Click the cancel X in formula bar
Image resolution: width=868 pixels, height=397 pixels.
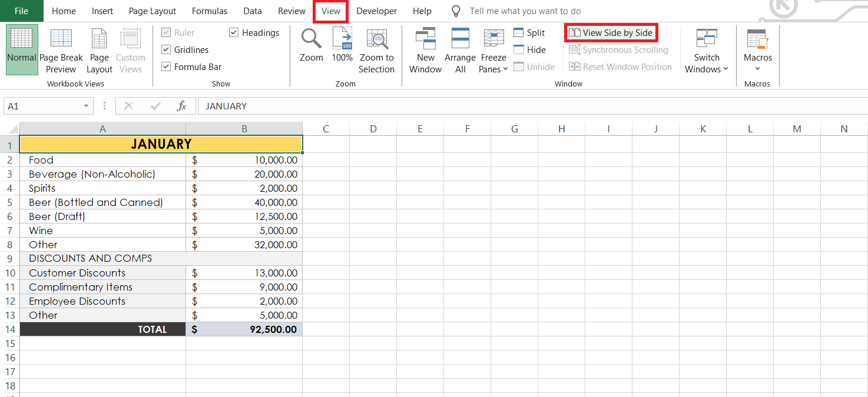(x=129, y=106)
